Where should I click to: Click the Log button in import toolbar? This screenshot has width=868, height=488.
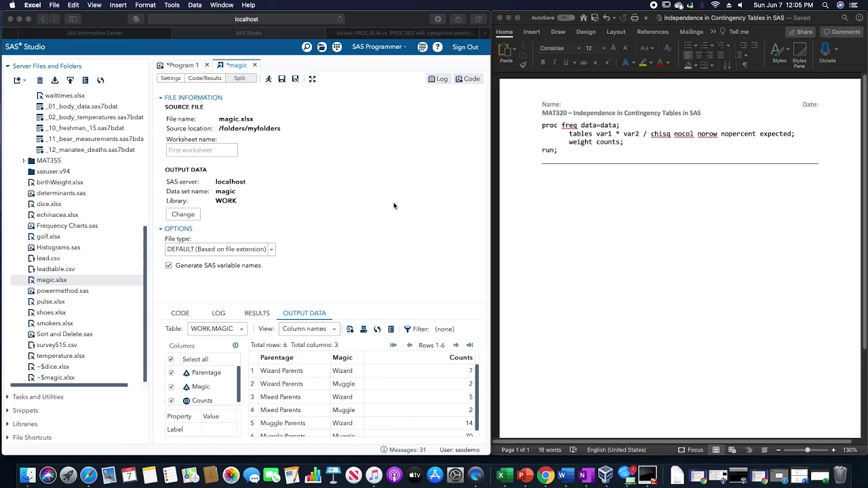(x=438, y=79)
